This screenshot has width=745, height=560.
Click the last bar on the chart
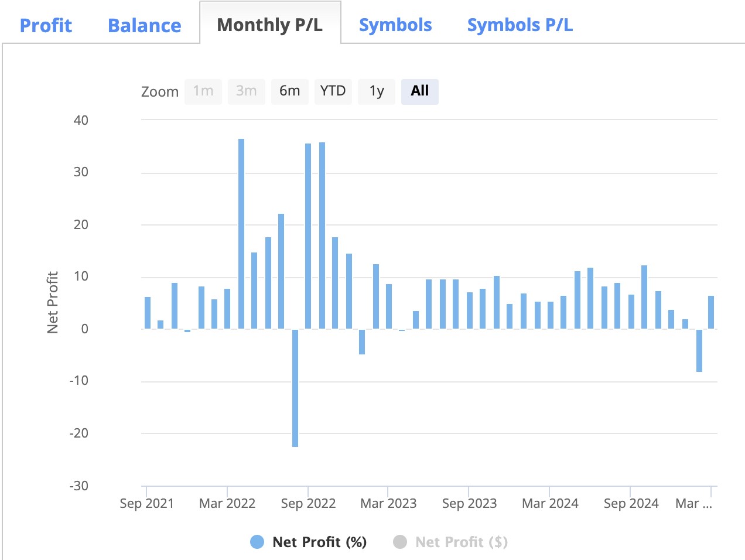(x=711, y=312)
